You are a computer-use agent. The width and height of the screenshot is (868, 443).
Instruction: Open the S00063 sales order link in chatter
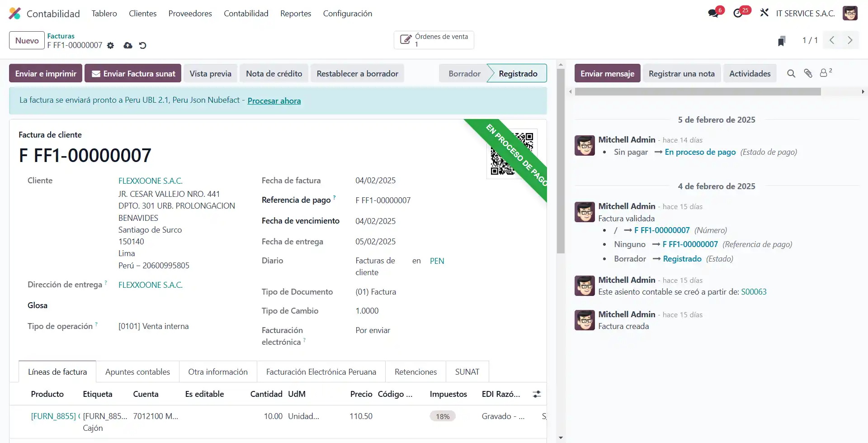point(754,292)
